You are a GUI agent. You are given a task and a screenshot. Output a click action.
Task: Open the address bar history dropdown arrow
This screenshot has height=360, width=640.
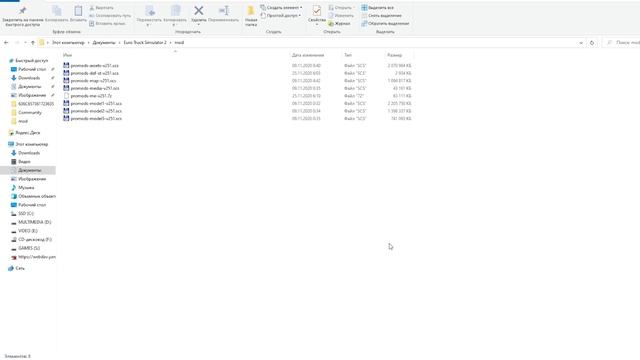tap(581, 42)
